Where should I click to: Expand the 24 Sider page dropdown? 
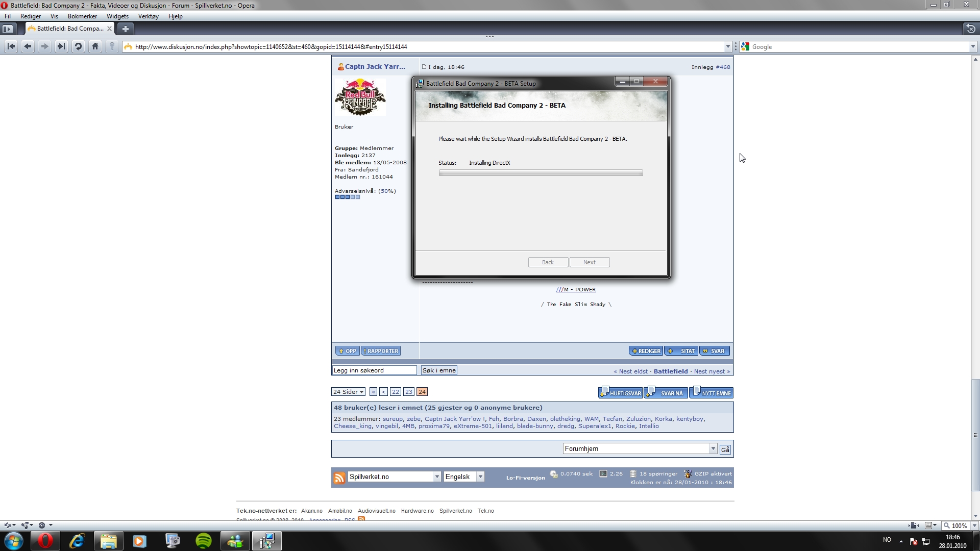click(348, 392)
